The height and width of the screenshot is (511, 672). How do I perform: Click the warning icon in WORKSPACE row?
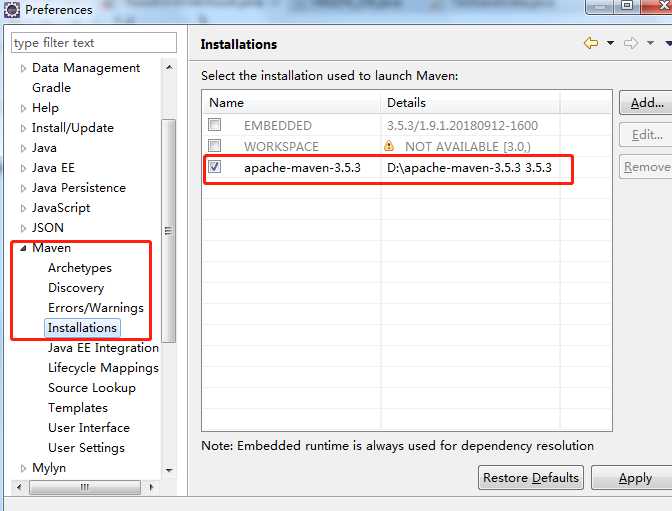pos(389,146)
